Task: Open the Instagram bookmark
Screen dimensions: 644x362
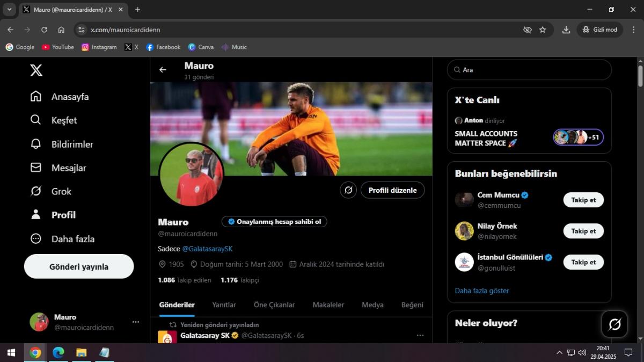Action: click(99, 47)
